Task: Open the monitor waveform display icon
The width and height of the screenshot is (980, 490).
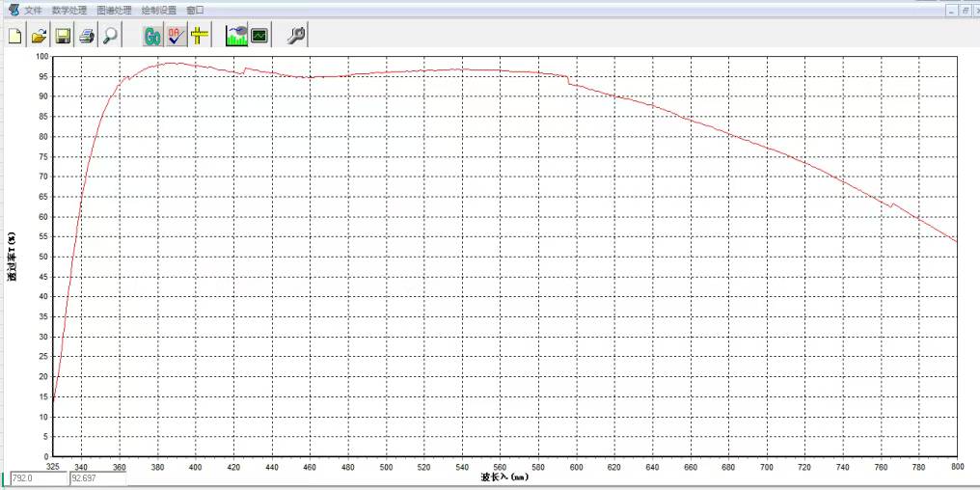Action: [x=260, y=36]
